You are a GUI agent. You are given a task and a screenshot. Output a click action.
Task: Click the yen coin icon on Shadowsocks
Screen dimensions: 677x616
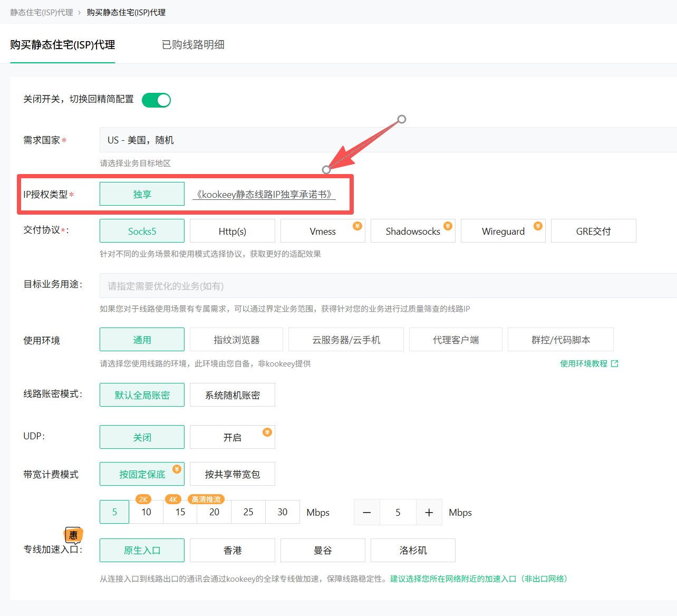(x=448, y=226)
